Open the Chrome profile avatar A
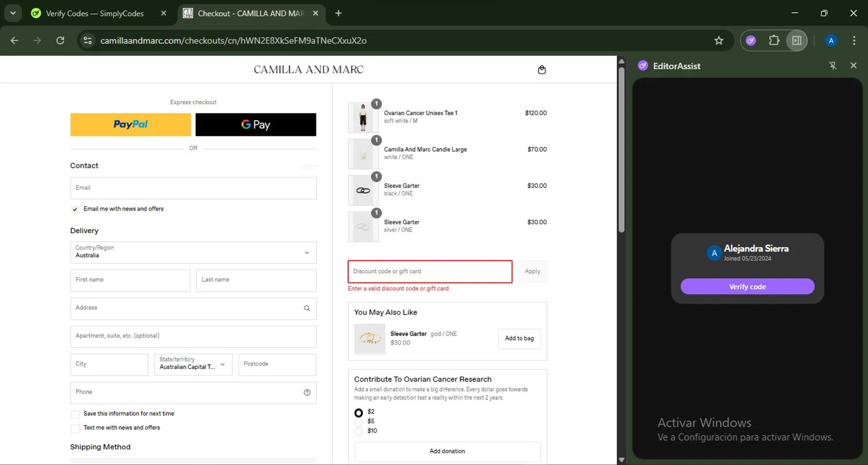 point(831,40)
